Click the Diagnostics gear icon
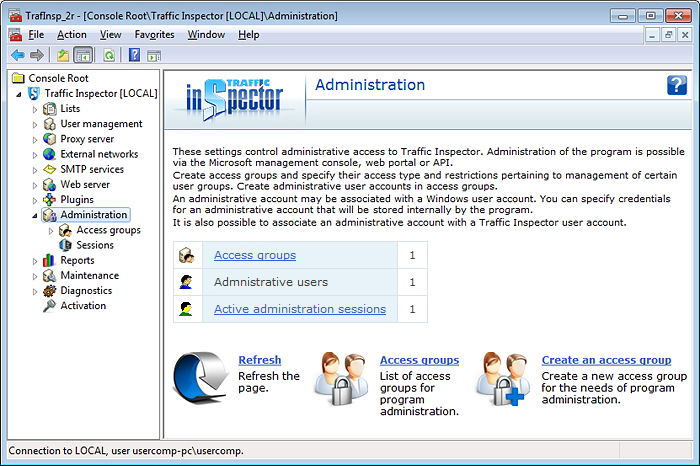Image resolution: width=700 pixels, height=466 pixels. click(50, 291)
